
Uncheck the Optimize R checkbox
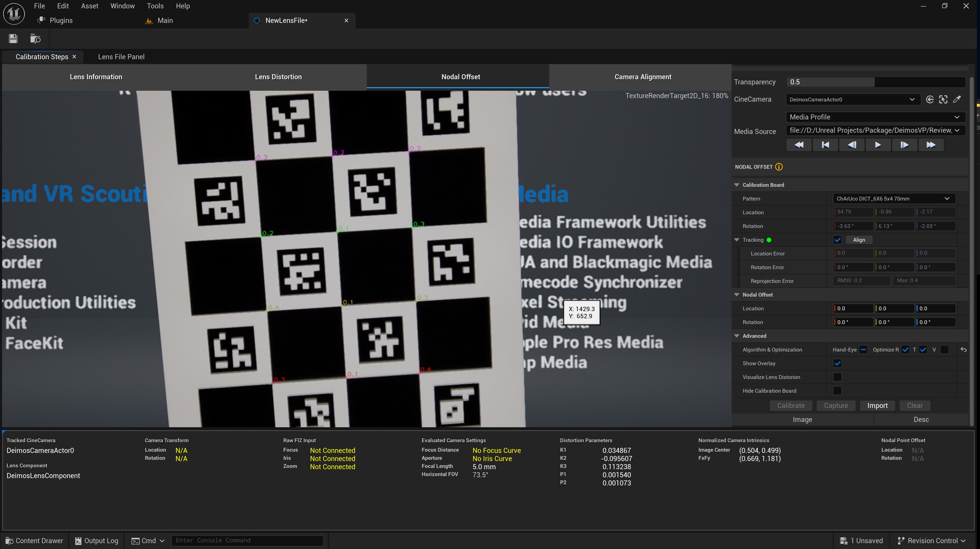pyautogui.click(x=905, y=350)
